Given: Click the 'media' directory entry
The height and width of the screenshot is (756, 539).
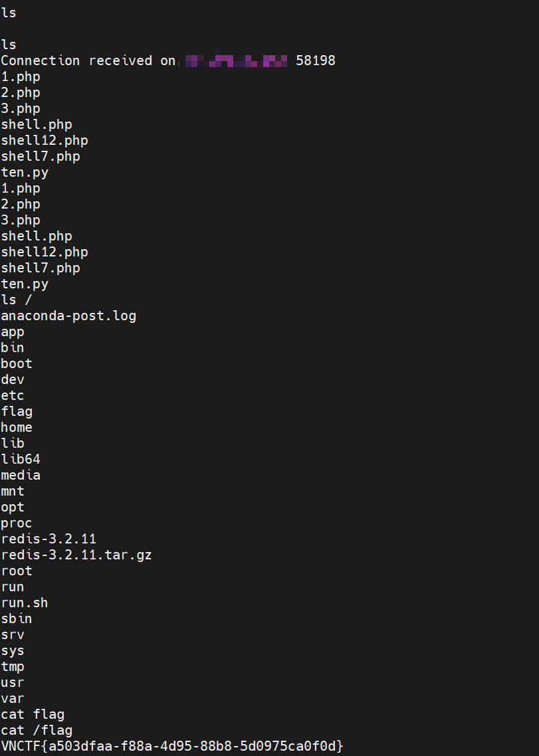Looking at the screenshot, I should (20, 476).
